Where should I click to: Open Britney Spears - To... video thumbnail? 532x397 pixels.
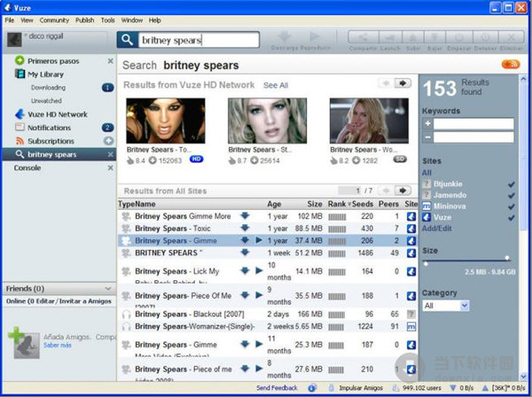[x=166, y=121]
